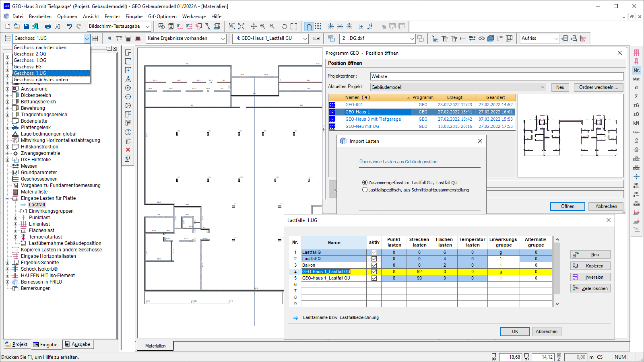Click the Lastfälle table scrollbar down arrow

tap(557, 304)
